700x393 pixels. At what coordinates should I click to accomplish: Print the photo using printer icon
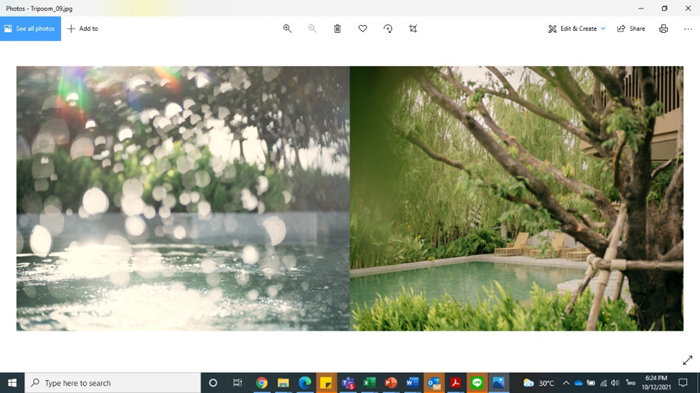tap(663, 29)
